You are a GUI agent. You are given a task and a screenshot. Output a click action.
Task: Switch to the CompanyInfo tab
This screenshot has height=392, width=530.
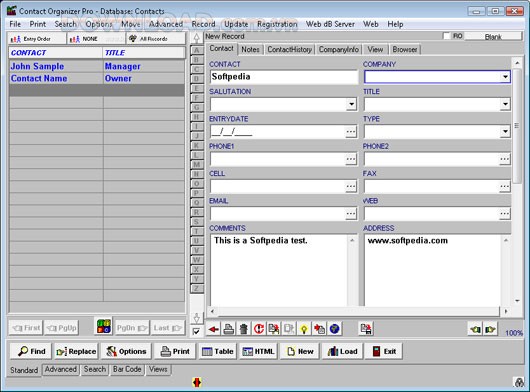339,49
